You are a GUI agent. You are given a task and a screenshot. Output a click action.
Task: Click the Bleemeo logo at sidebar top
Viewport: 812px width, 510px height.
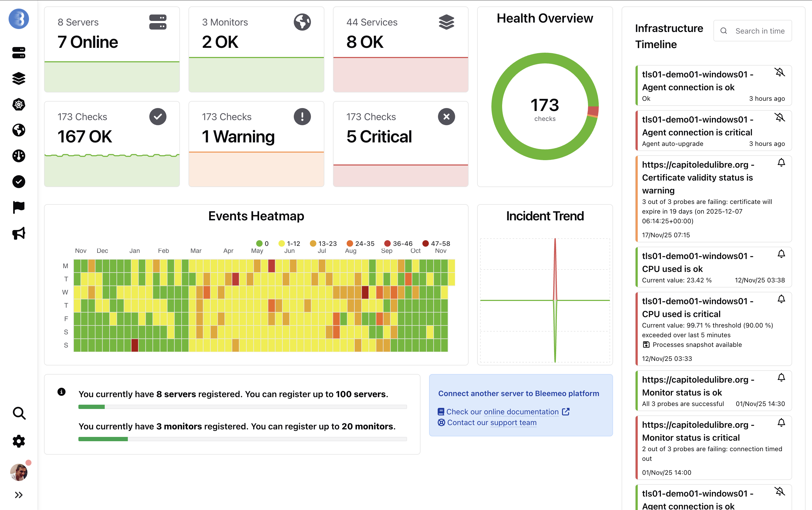19,19
